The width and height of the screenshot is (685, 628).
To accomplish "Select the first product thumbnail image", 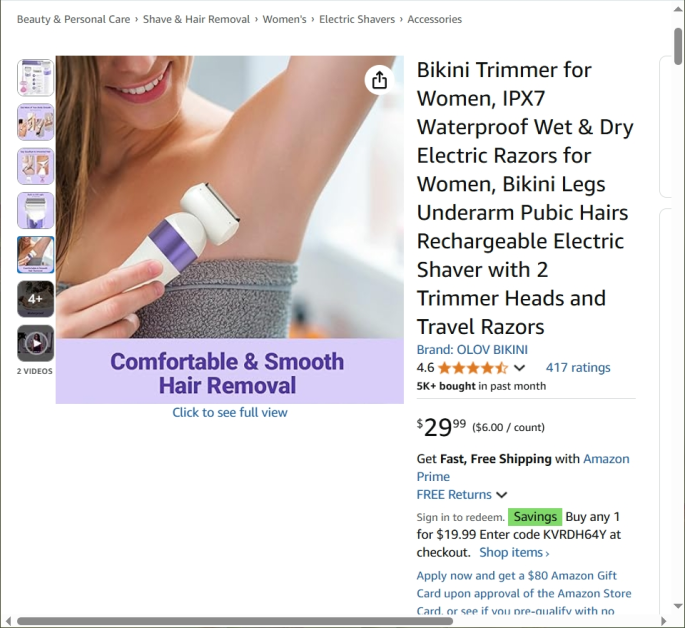I will (35, 78).
